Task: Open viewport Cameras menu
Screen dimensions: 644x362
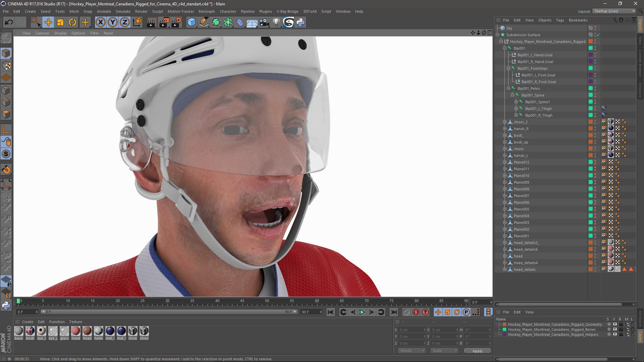Action: 42,33
